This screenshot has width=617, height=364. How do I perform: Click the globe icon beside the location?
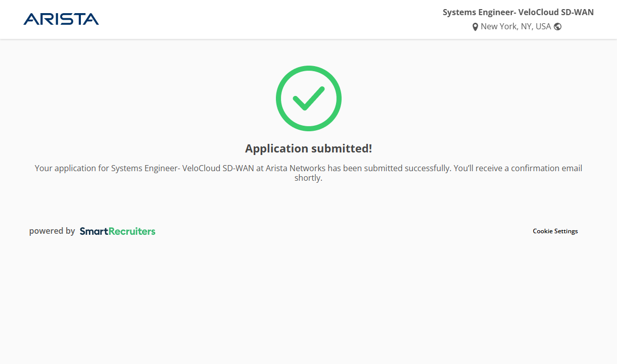pos(558,27)
